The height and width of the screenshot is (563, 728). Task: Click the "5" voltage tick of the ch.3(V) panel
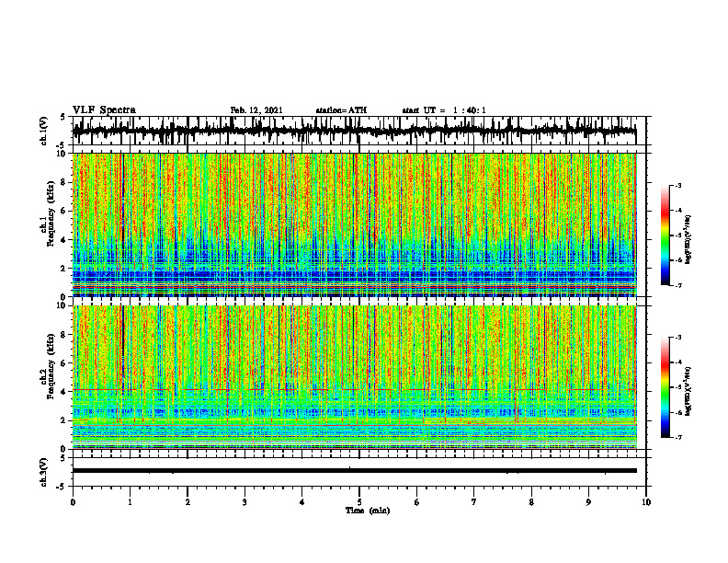(63, 458)
